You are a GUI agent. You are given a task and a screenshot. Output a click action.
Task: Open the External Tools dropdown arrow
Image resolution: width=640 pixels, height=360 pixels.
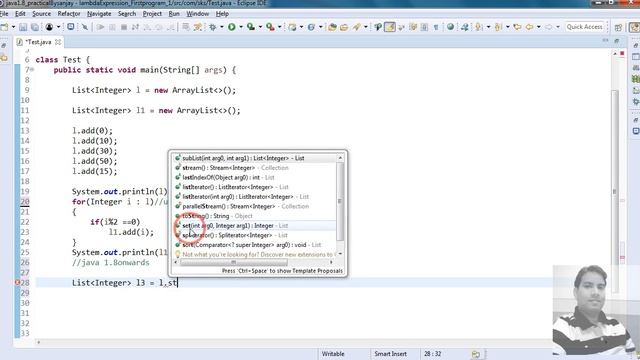(x=280, y=27)
